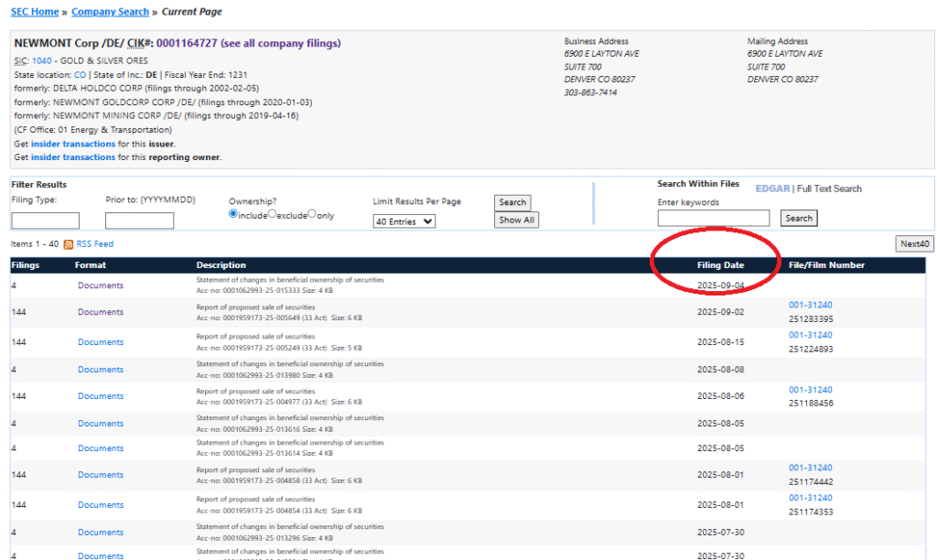
Task: Open the CO state location link
Action: tap(81, 75)
